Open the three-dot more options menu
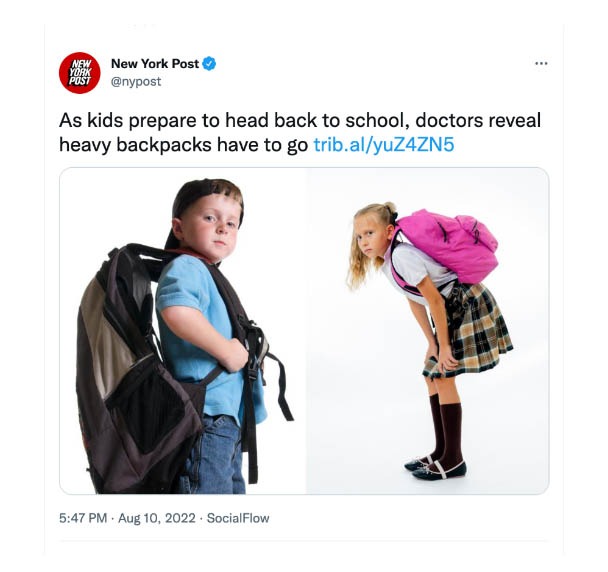Screen dimensions: 608x572 coord(541,63)
